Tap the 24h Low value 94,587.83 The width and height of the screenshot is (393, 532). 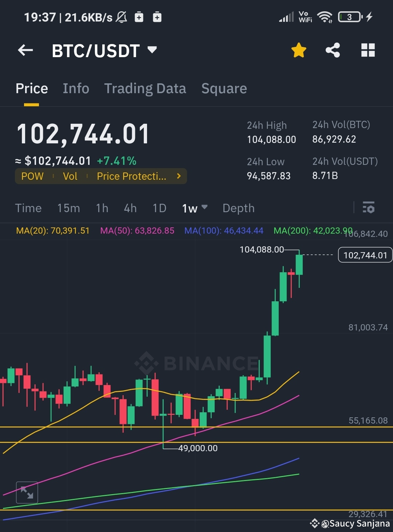(269, 176)
